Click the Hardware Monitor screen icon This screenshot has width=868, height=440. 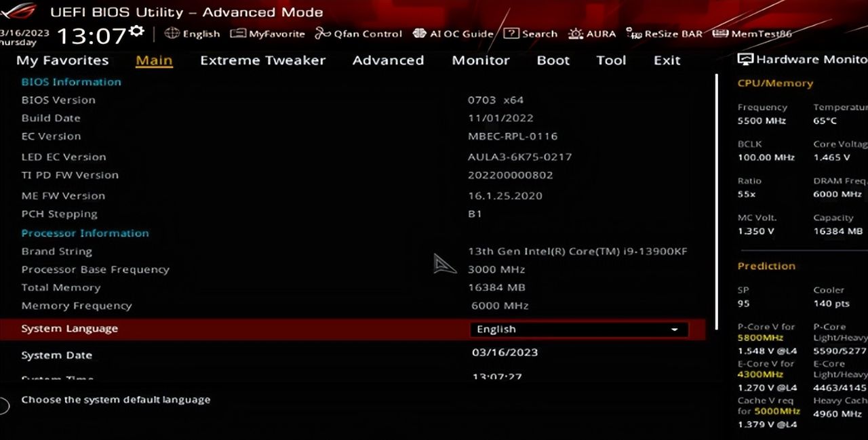(745, 60)
